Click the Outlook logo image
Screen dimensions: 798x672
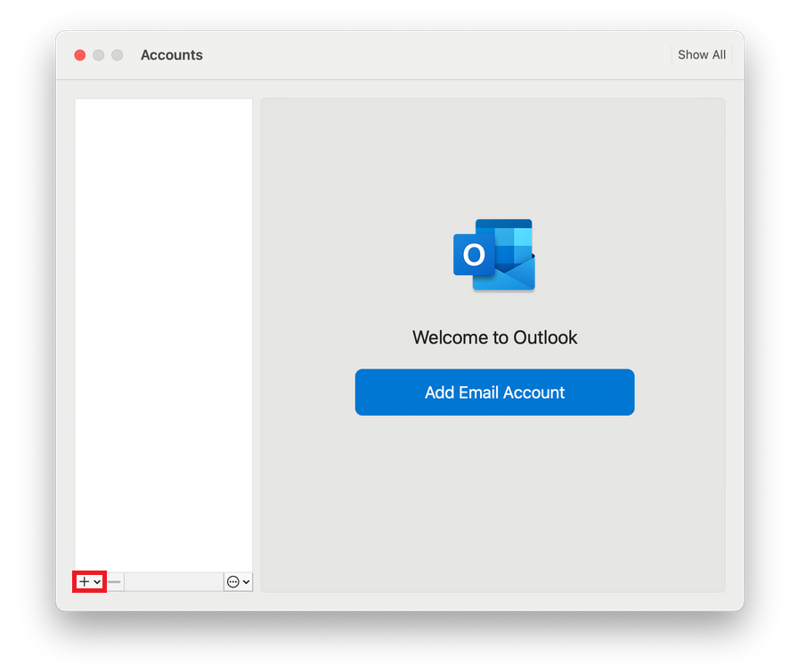point(494,255)
